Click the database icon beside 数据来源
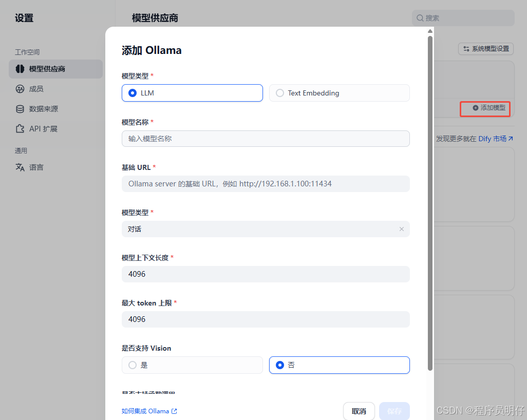527x420 pixels. tap(20, 109)
